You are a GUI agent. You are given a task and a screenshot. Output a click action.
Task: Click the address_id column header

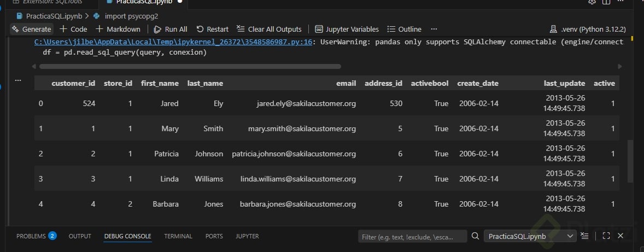coord(383,83)
